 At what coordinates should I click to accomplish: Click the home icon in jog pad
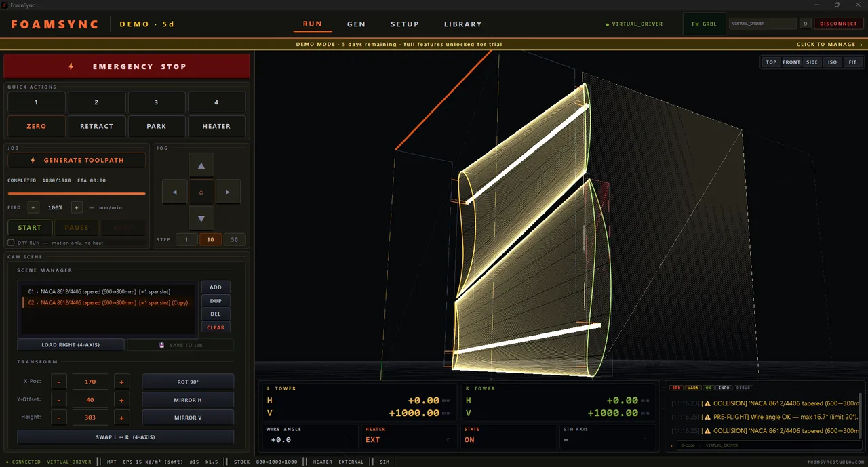pyautogui.click(x=201, y=192)
